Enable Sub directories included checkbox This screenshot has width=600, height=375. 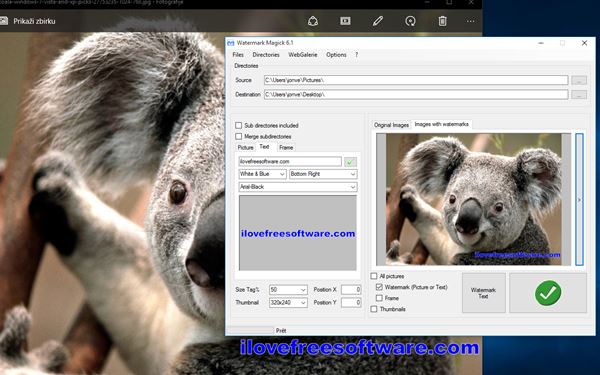click(238, 126)
